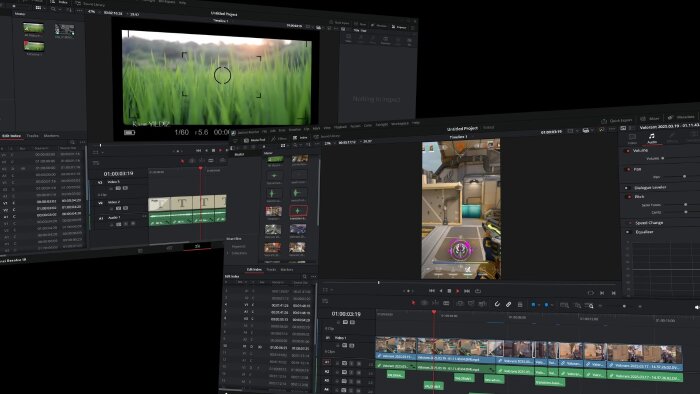This screenshot has height=394, width=700.
Task: Click Quick Export button in front window
Action: (x=617, y=120)
